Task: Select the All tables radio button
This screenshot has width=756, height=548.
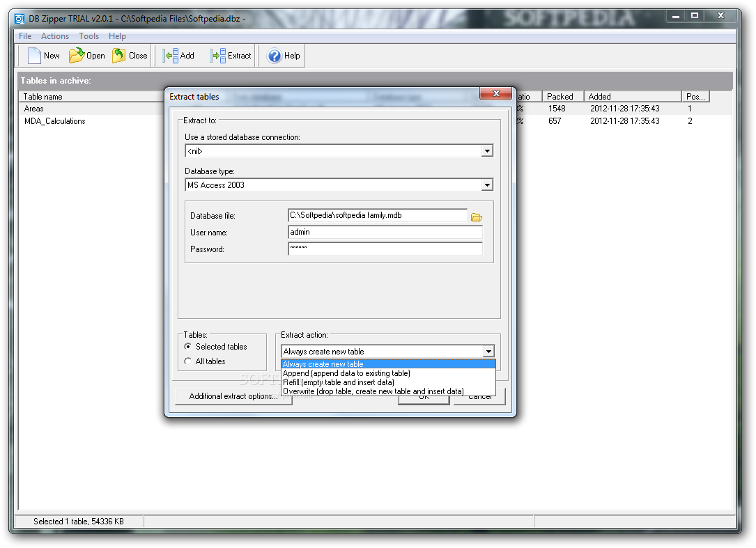Action: point(188,361)
